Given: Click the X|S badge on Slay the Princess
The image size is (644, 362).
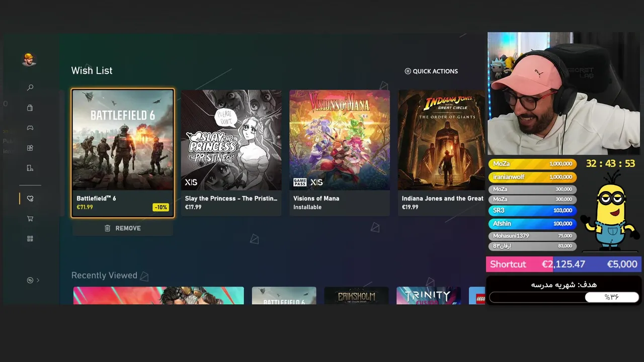Looking at the screenshot, I should click(191, 182).
